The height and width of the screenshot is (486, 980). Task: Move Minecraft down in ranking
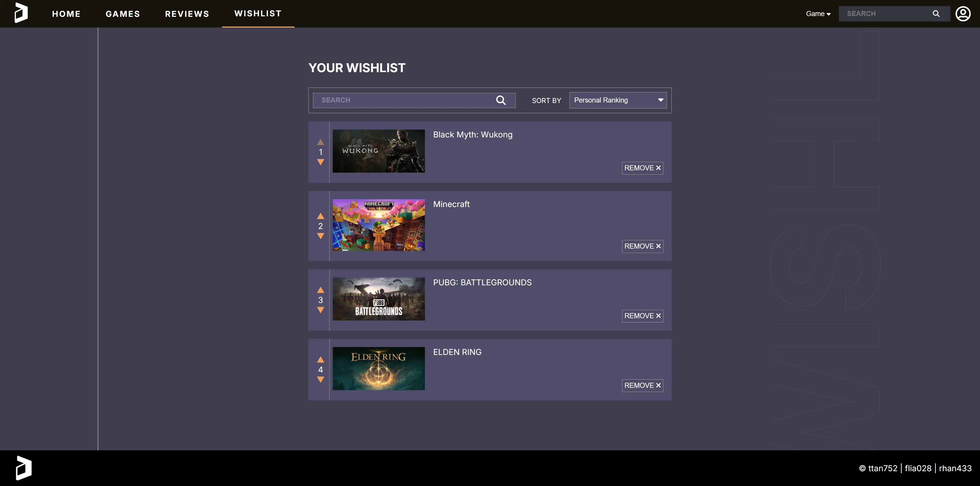[x=320, y=236]
